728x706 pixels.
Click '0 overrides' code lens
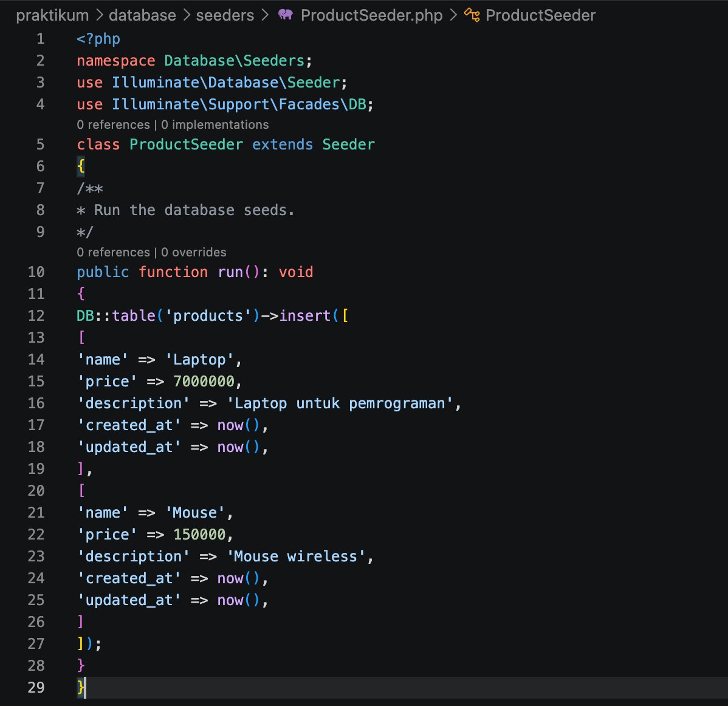pyautogui.click(x=194, y=252)
